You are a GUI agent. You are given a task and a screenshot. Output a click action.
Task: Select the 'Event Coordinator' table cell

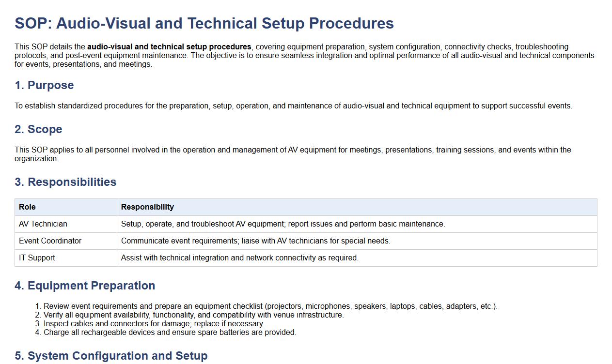pyautogui.click(x=50, y=241)
